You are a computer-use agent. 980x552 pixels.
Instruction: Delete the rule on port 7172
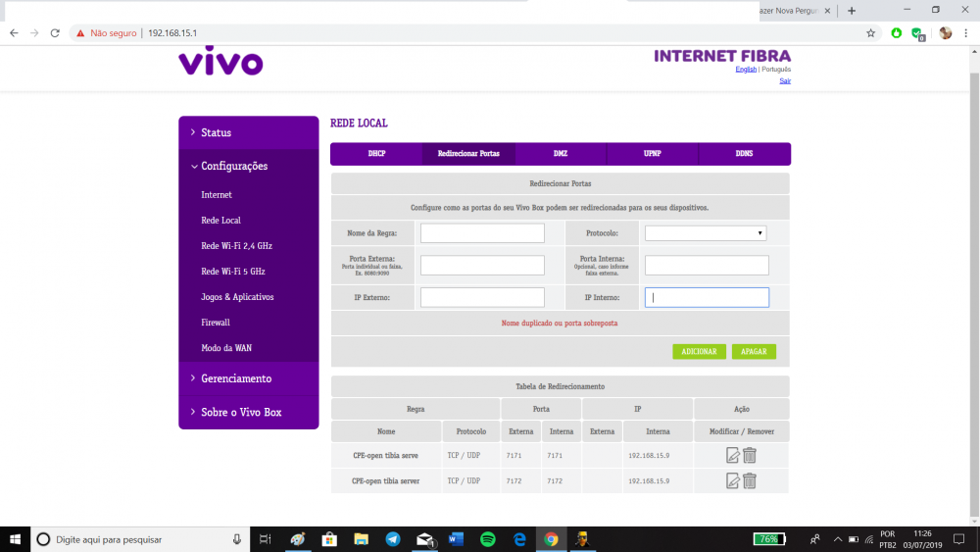point(750,480)
